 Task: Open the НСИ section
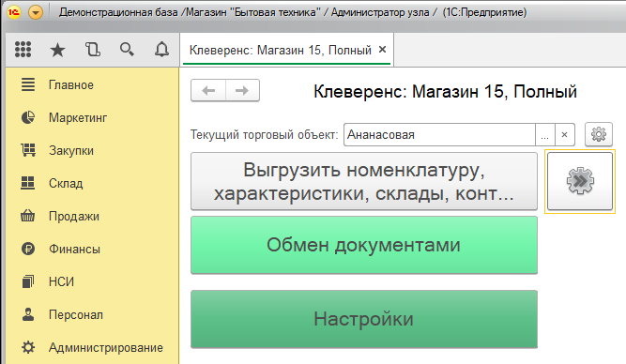92,281
